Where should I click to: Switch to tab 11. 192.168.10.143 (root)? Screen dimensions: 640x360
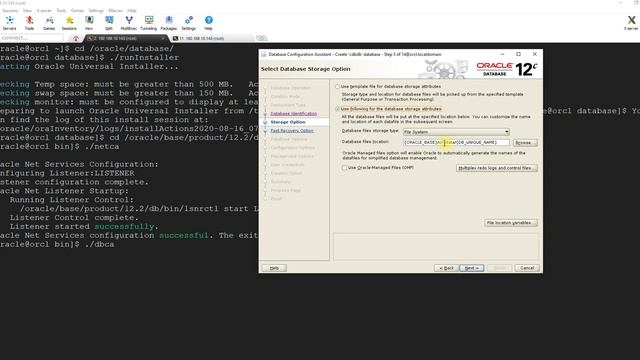pyautogui.click(x=212, y=38)
